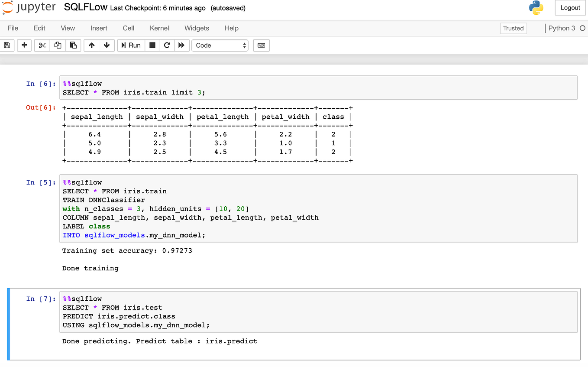The image size is (588, 367).
Task: Restart kernel and run all via fast-forward icon
Action: [x=181, y=45]
